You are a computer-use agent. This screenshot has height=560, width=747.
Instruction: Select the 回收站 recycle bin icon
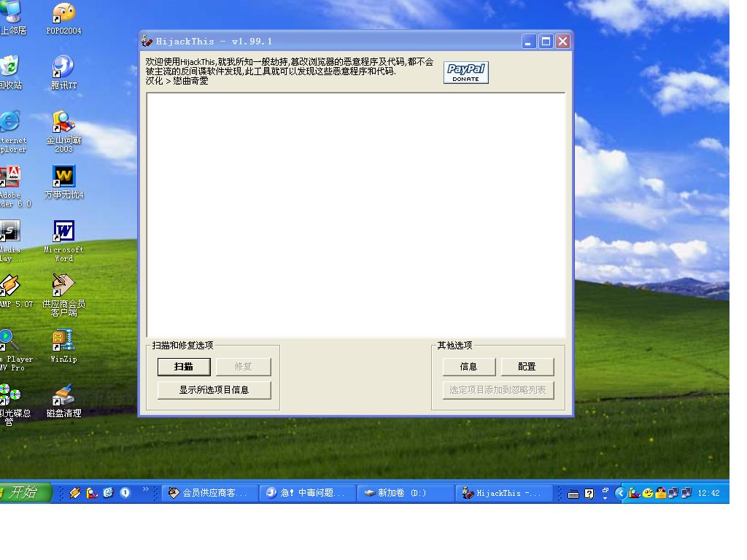(x=10, y=73)
